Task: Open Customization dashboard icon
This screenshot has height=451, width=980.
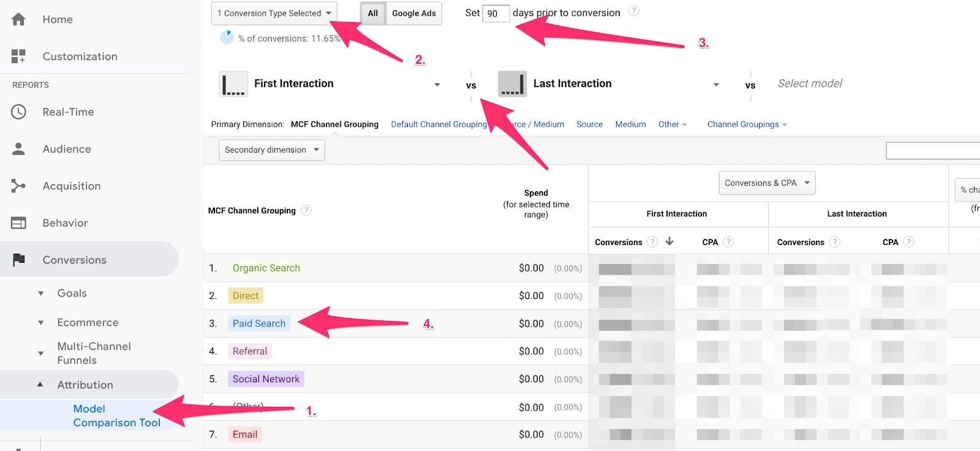Action: [18, 56]
